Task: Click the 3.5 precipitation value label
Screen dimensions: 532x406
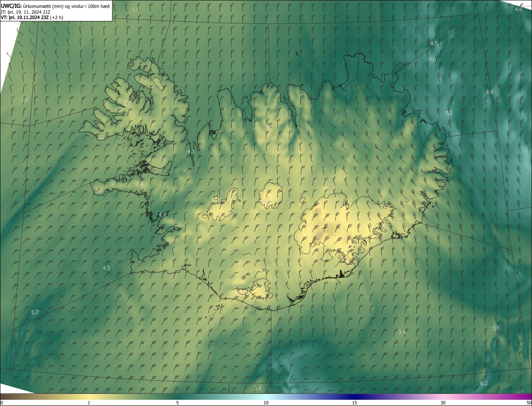Action: pyautogui.click(x=258, y=388)
